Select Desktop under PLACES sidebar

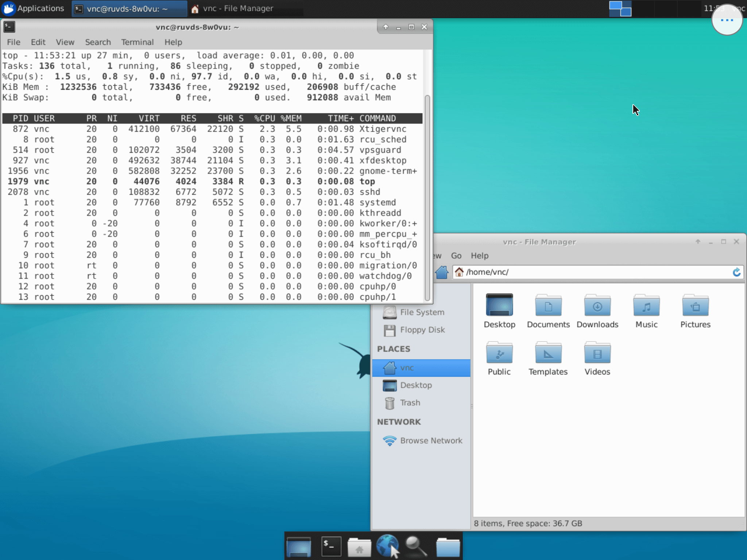(x=416, y=385)
